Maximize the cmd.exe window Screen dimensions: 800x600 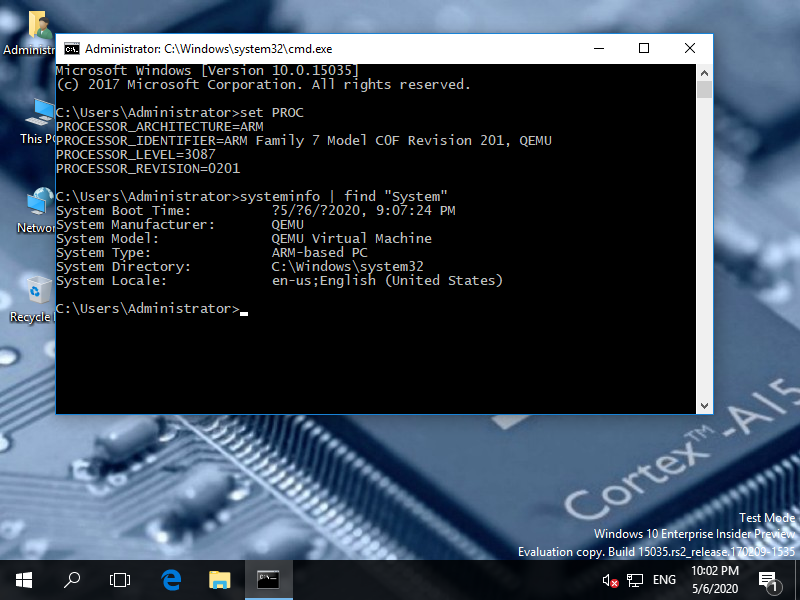pyautogui.click(x=644, y=48)
